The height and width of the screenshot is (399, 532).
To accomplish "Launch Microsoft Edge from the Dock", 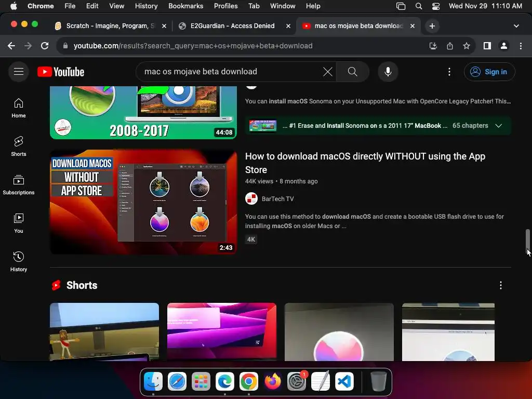I will 225,381.
